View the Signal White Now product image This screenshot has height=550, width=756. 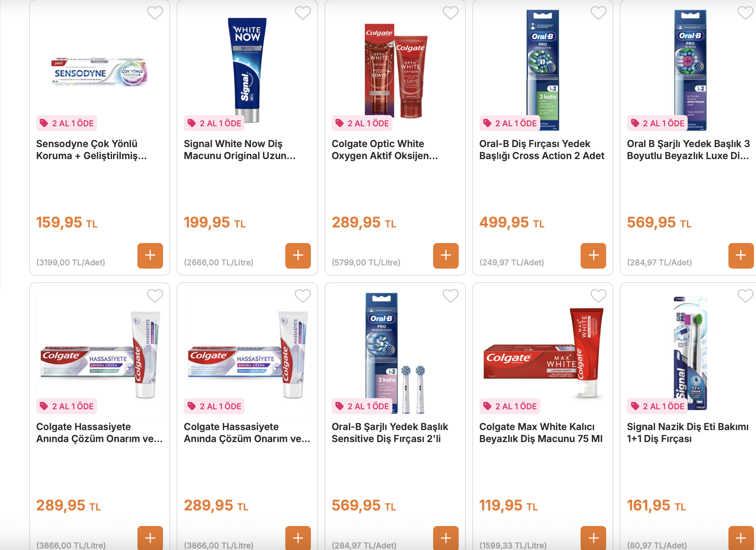(x=247, y=70)
